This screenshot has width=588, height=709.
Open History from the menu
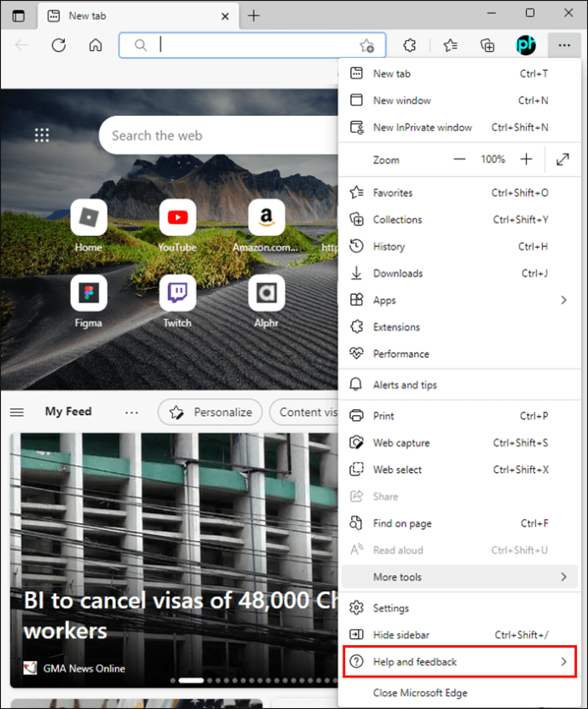[x=459, y=246]
